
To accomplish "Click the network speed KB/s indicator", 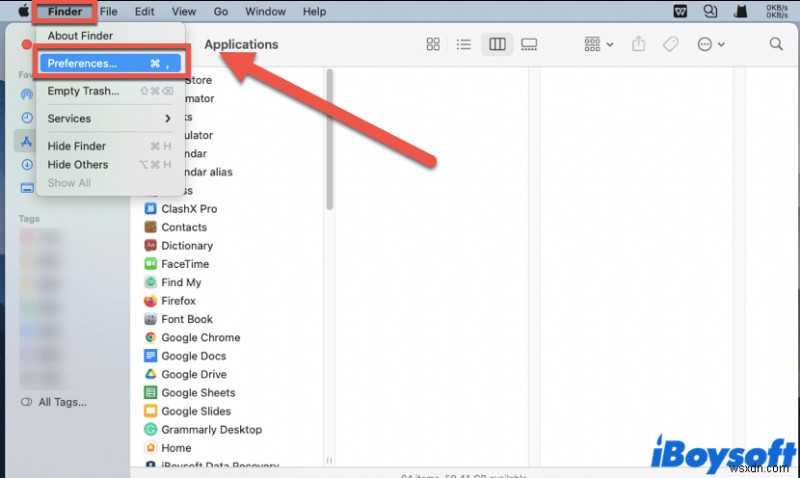I will 777,11.
